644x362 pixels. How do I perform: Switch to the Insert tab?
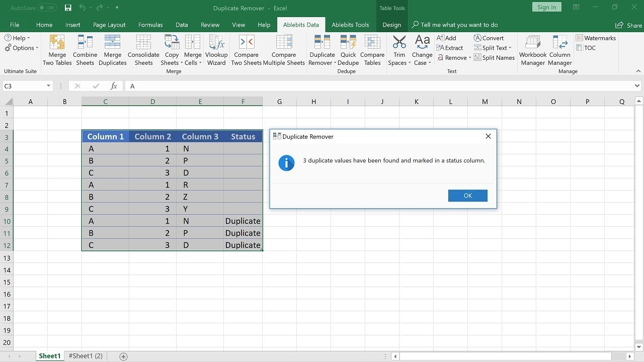[72, 25]
